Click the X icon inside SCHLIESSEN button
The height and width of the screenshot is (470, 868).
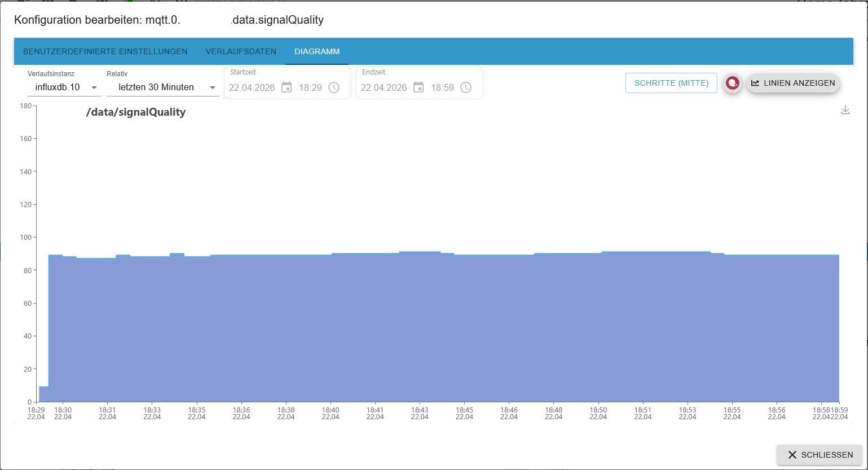click(x=793, y=455)
